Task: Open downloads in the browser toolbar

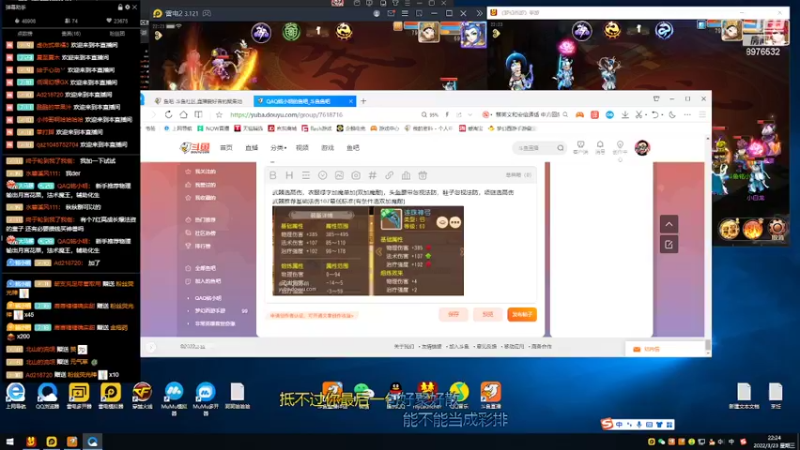Action: [x=625, y=115]
